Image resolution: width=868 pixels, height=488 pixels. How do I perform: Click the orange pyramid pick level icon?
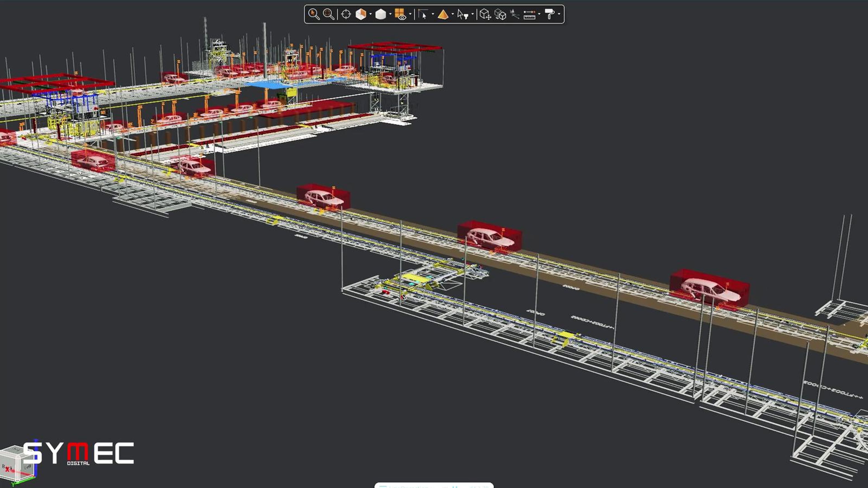pyautogui.click(x=443, y=14)
